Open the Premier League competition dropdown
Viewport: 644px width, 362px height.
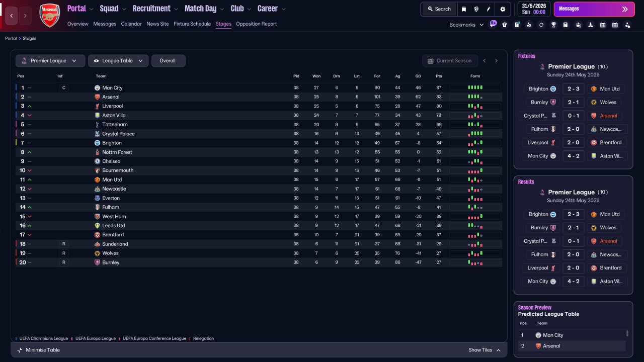point(50,61)
